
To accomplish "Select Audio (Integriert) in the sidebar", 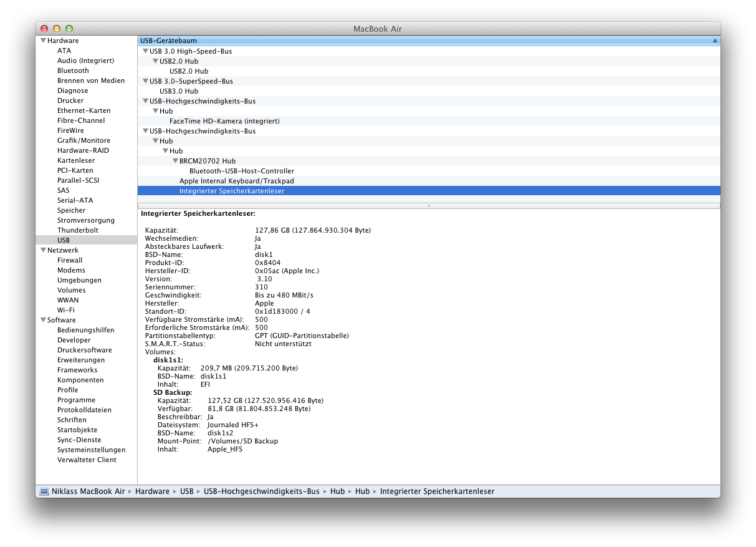I will click(85, 61).
